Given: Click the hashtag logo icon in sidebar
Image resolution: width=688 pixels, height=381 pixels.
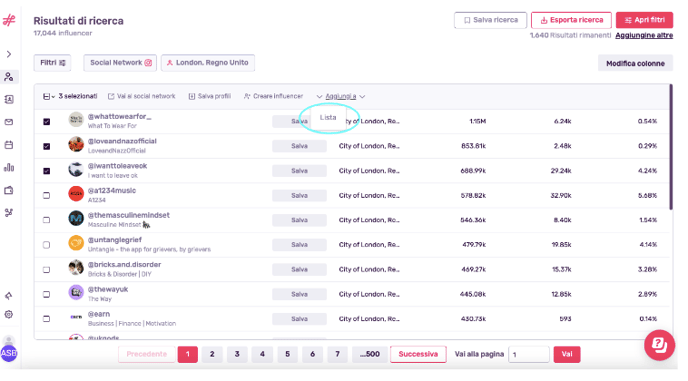Looking at the screenshot, I should [9, 20].
